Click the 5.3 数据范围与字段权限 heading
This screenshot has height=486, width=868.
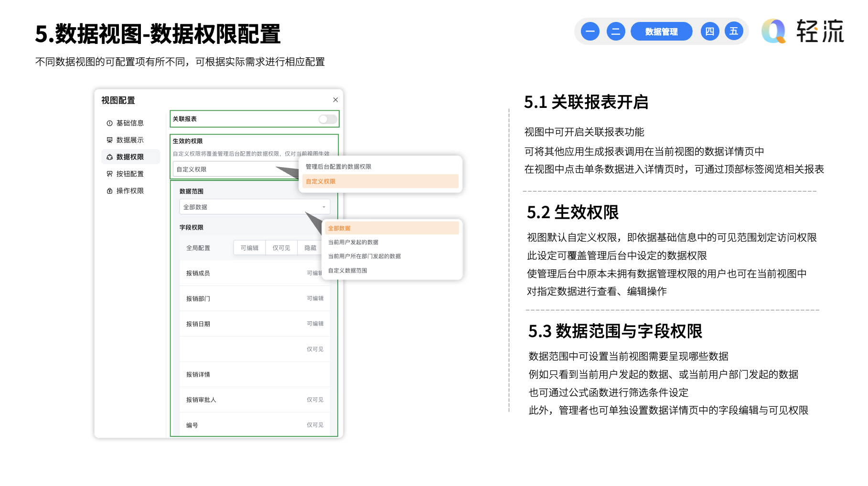coord(615,331)
